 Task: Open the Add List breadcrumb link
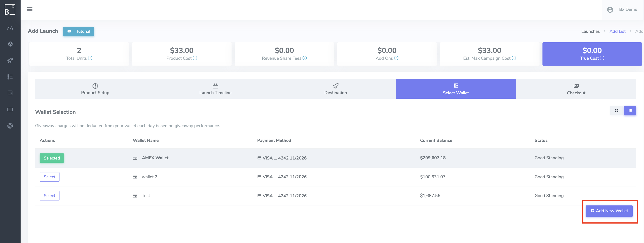click(617, 31)
